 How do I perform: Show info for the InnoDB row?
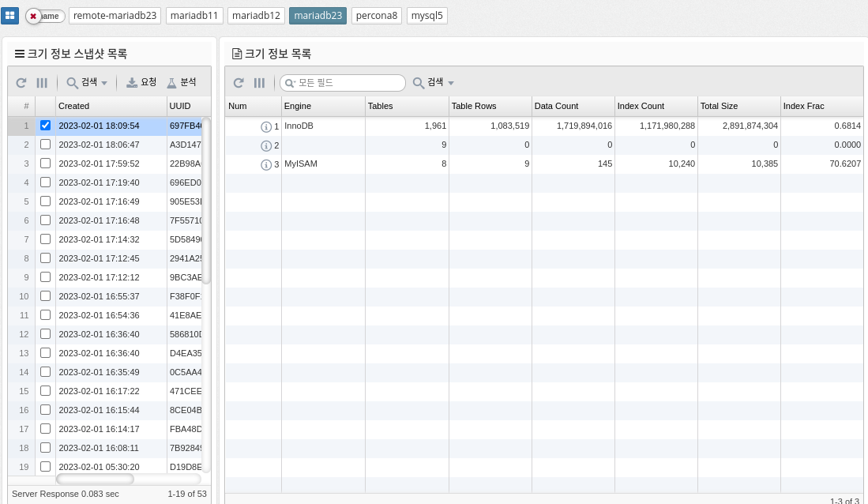[x=266, y=126]
